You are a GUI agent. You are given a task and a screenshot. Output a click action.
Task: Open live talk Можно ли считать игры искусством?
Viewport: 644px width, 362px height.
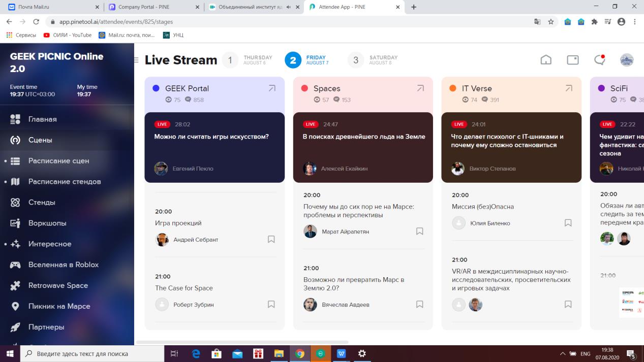[x=211, y=137]
